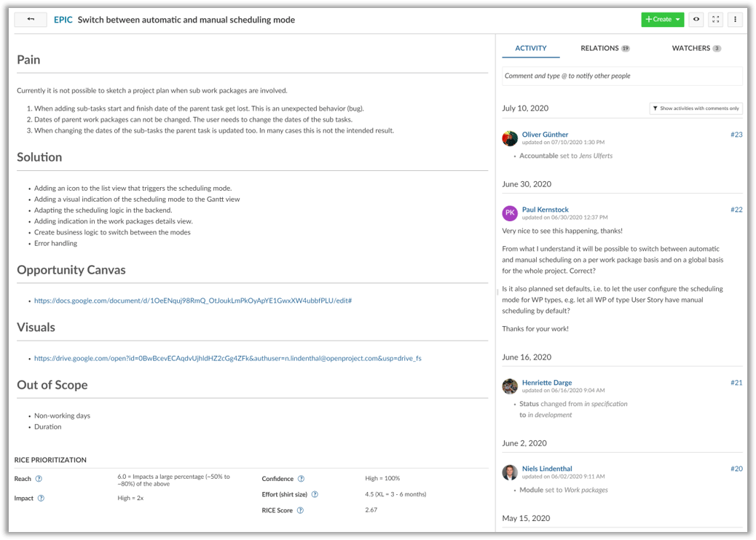Click in the comment input field
The height and width of the screenshot is (540, 756).
click(x=622, y=76)
